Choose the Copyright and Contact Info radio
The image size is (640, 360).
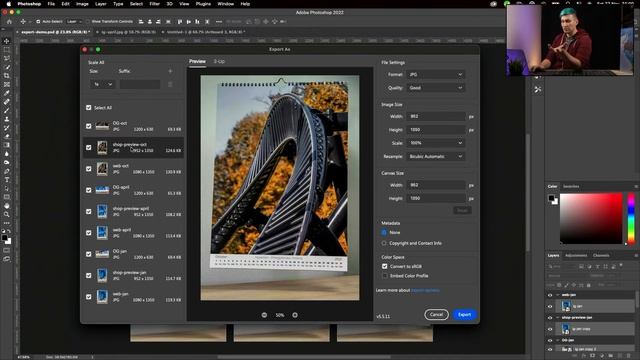384,243
